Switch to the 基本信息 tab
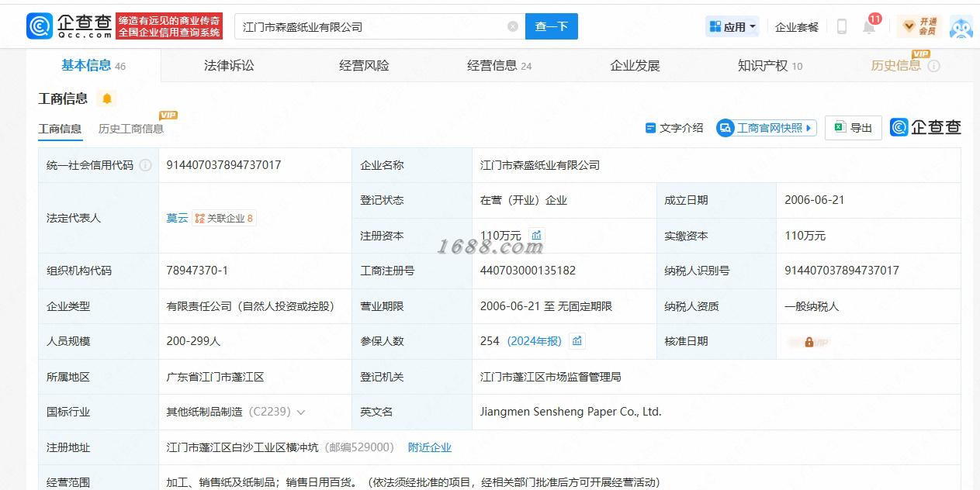Viewport: 980px width, 490px height. tap(93, 66)
